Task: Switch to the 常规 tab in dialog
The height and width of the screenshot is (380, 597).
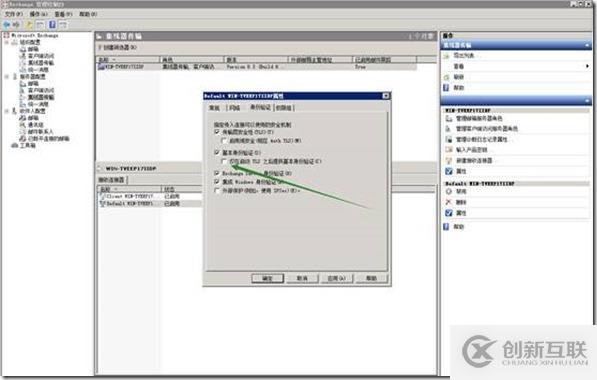Action: pos(215,108)
